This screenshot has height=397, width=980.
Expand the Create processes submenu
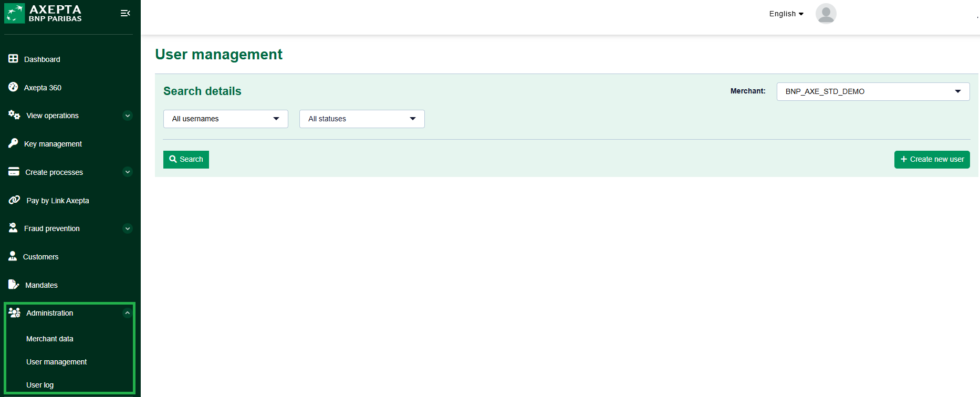coord(127,172)
